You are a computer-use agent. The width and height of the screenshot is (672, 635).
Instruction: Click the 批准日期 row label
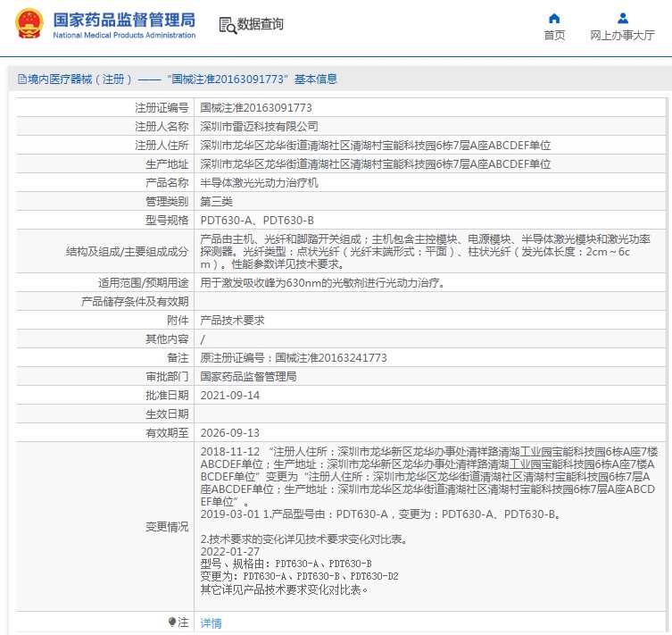[x=167, y=396]
